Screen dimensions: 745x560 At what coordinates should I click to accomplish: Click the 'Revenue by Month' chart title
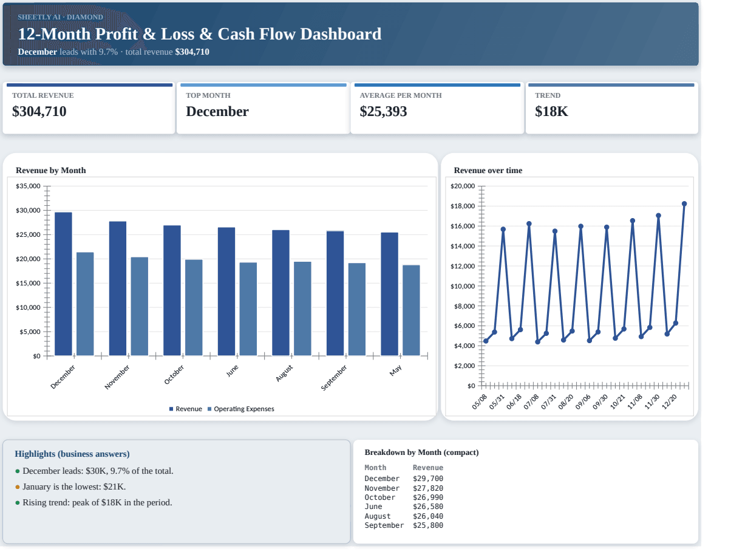(x=51, y=171)
